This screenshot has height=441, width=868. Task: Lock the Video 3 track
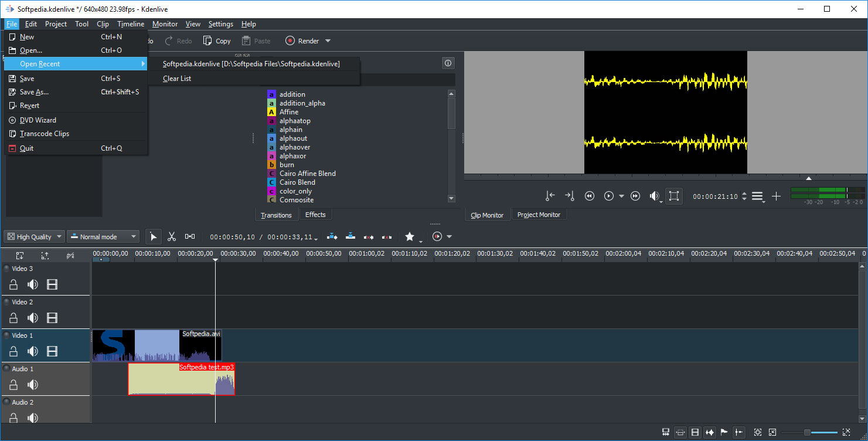click(13, 284)
